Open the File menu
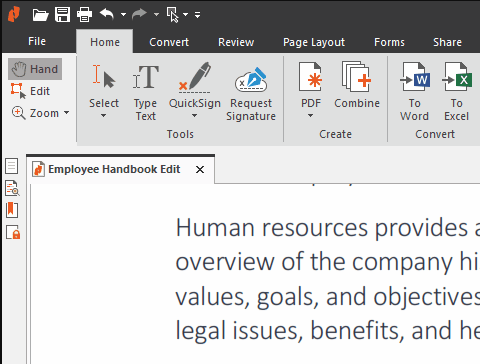The width and height of the screenshot is (480, 364). (x=37, y=41)
